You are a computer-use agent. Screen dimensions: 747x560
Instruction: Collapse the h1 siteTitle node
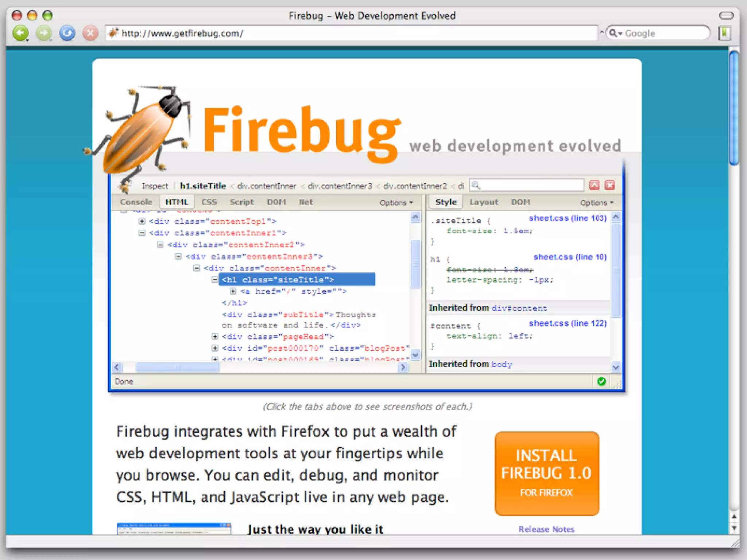tap(215, 280)
